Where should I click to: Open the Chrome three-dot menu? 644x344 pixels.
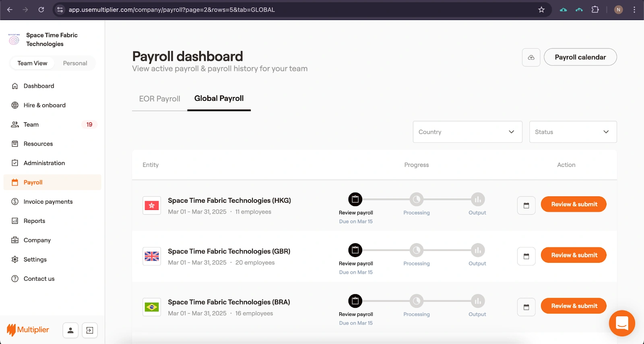click(x=634, y=10)
